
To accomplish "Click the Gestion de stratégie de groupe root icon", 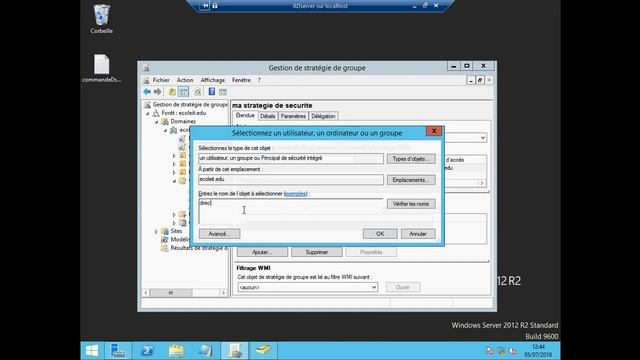I will [x=147, y=105].
